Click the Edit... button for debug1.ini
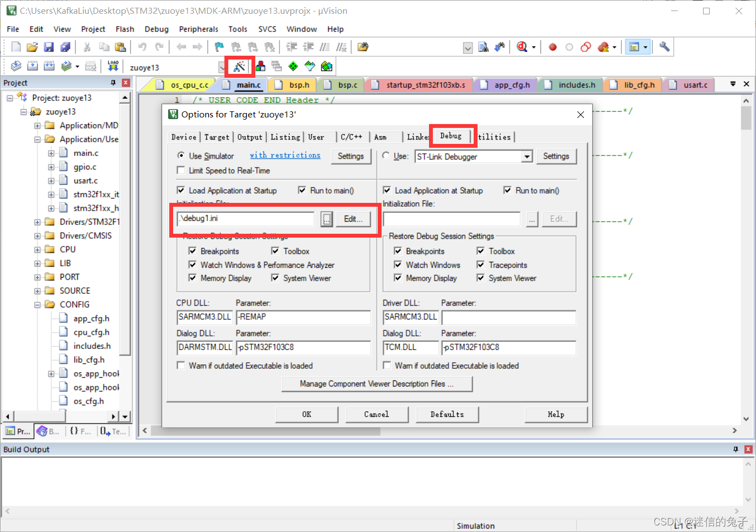 click(353, 219)
